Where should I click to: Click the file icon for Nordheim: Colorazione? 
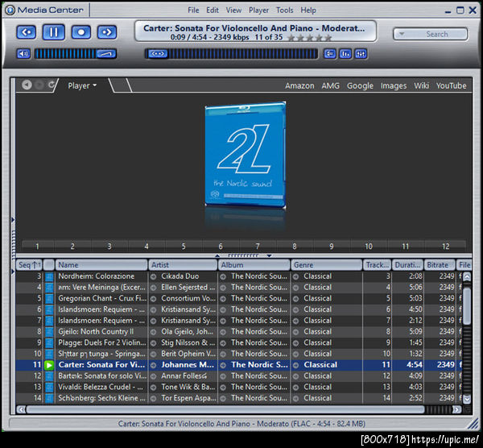tap(49, 276)
